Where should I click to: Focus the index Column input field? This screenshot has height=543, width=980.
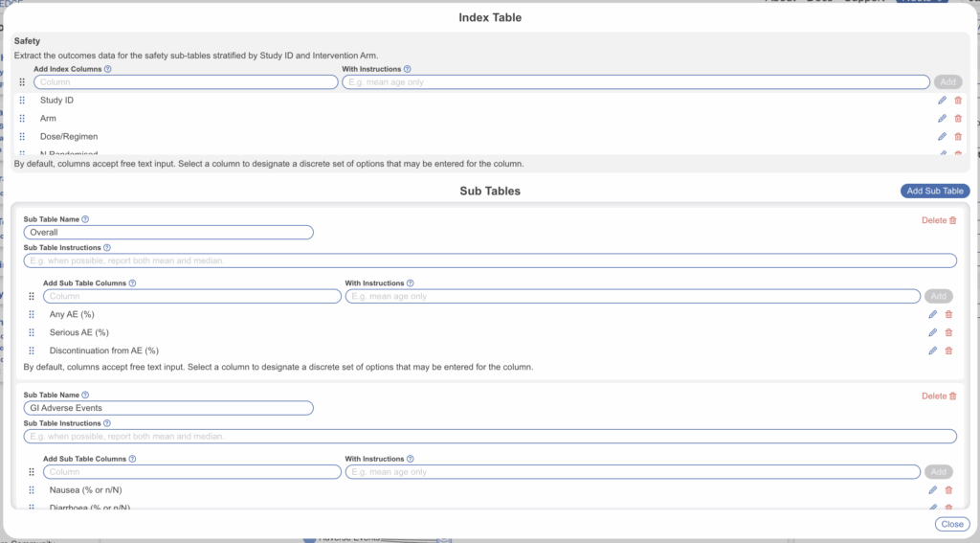point(187,82)
